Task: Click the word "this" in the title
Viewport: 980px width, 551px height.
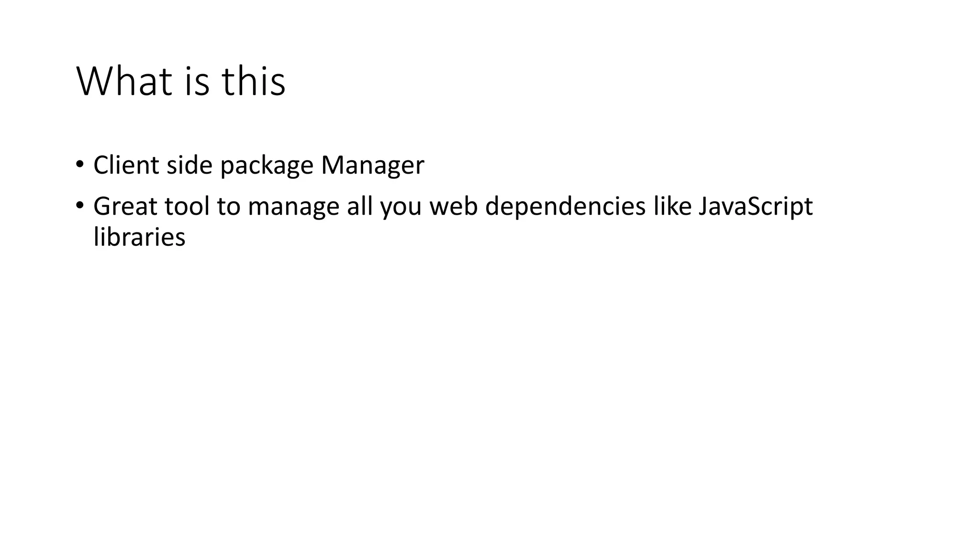Action: (x=253, y=81)
